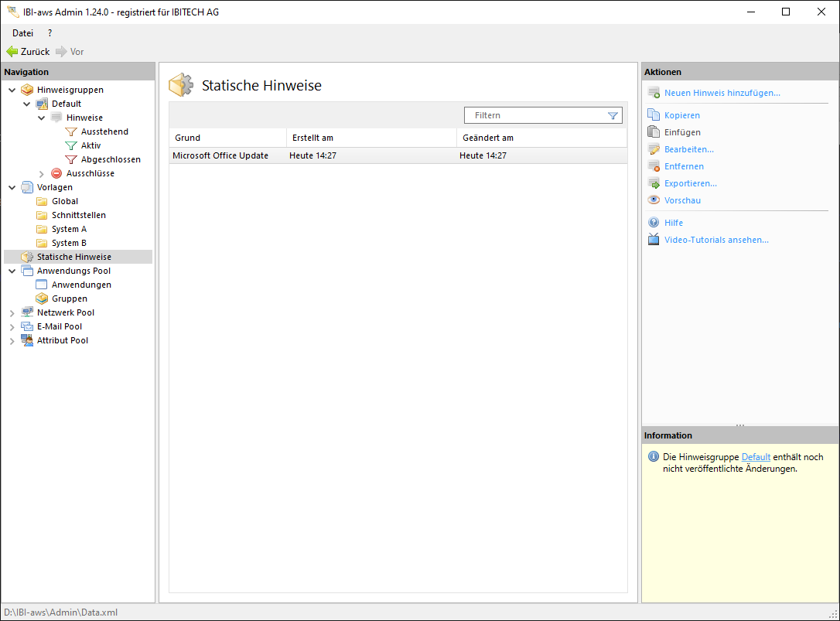Click the Exportieren action icon

[654, 183]
